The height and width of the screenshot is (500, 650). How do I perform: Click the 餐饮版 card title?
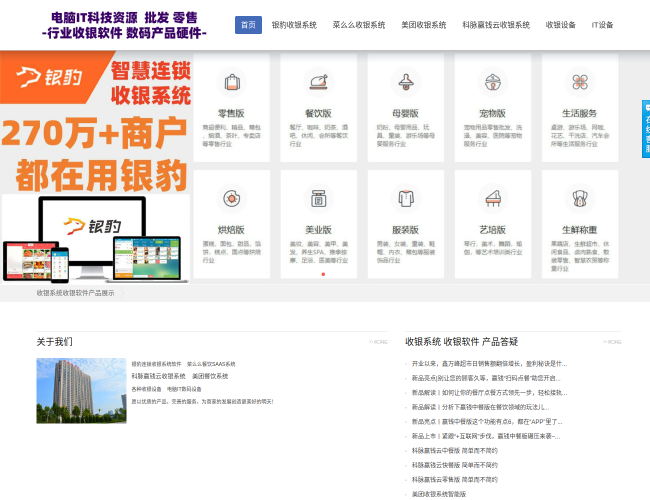[318, 113]
